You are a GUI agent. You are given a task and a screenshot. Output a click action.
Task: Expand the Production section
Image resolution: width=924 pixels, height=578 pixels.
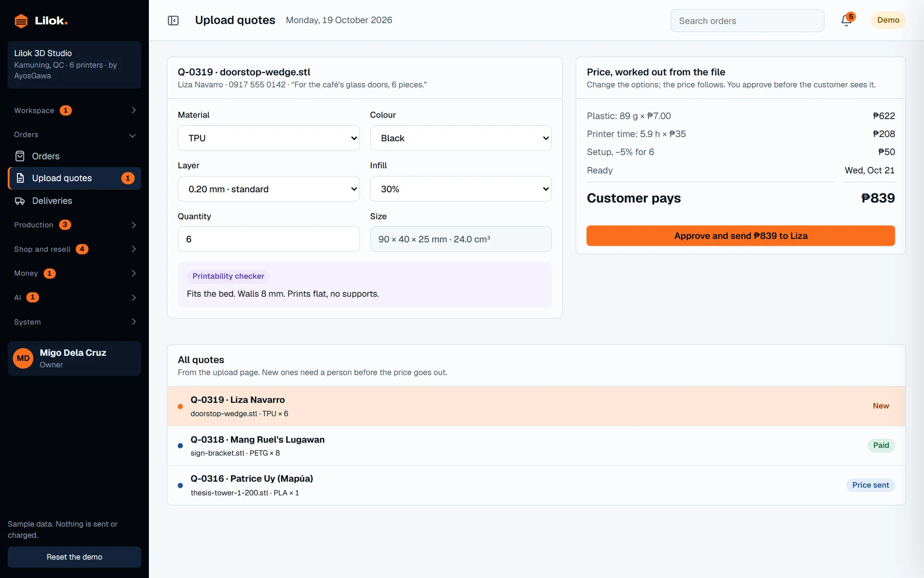(x=74, y=225)
